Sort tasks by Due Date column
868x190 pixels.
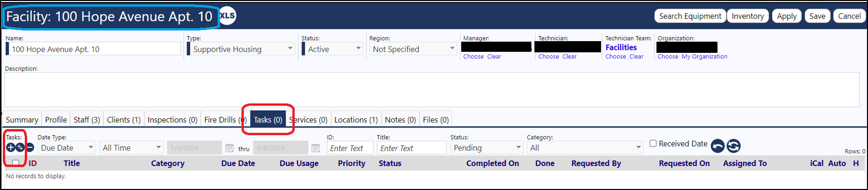click(x=238, y=163)
